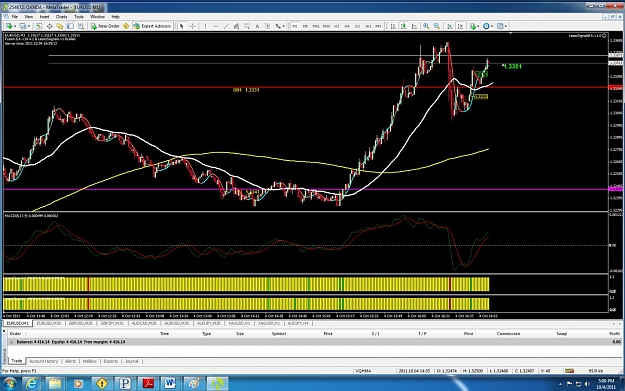Click the New Order button
Screen dimensions: 625x391
pyautogui.click(x=105, y=26)
